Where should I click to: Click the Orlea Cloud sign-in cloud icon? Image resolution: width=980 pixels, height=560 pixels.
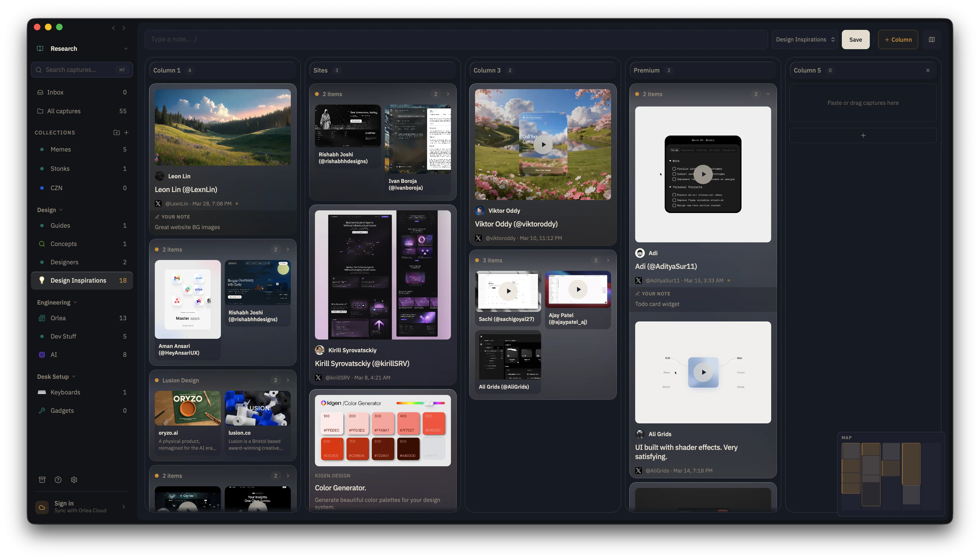pos(41,507)
